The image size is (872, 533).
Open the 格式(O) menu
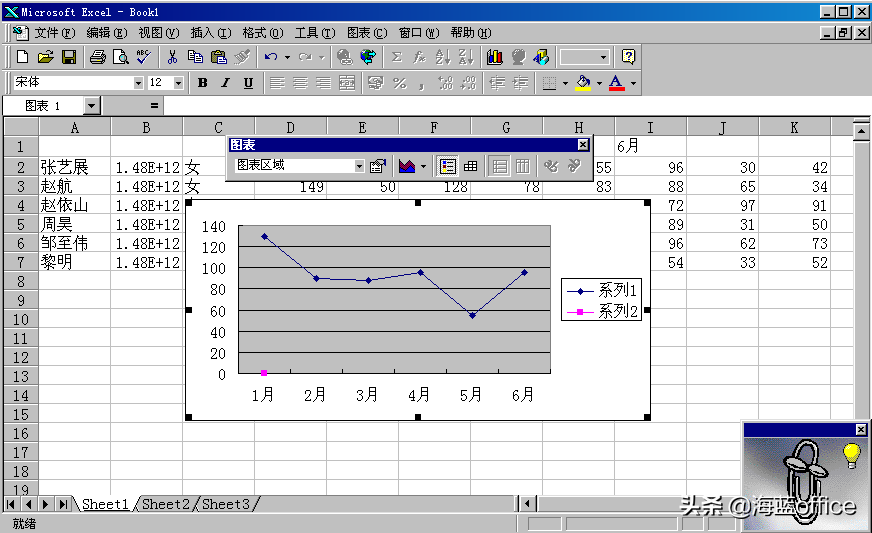click(x=262, y=33)
